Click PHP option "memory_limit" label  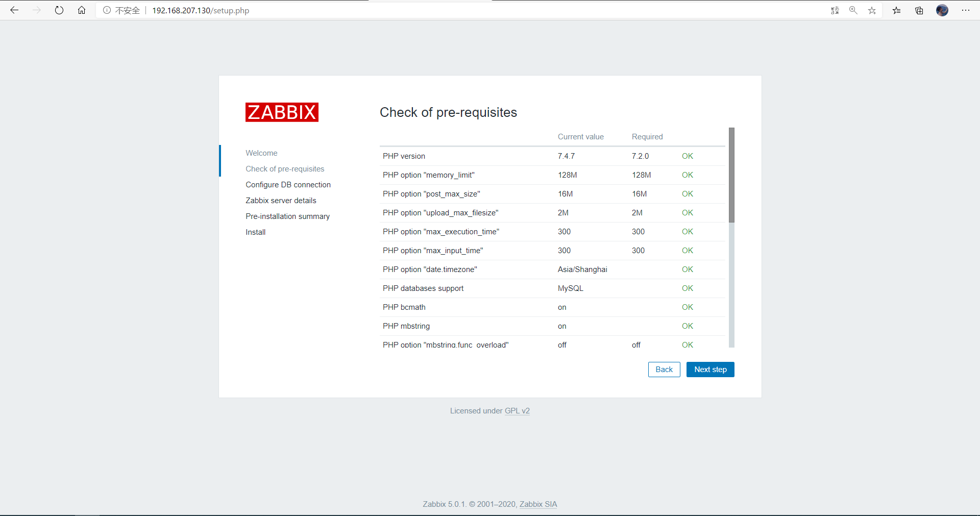(428, 175)
